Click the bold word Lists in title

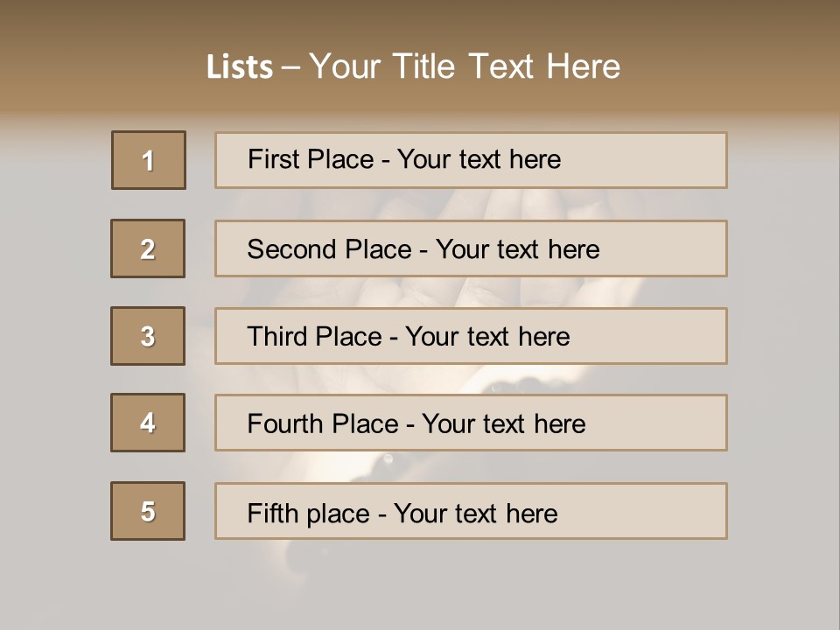(240, 66)
